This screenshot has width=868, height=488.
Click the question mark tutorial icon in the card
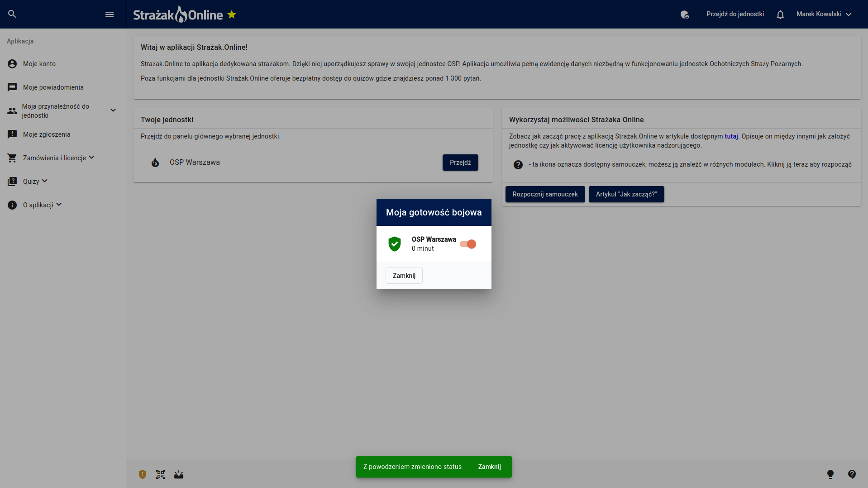click(518, 165)
